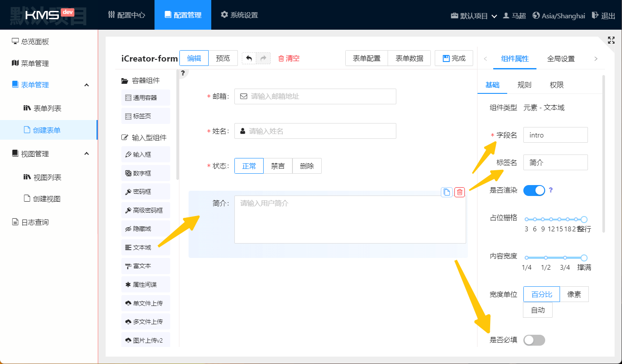Click the 完成 save button
Image resolution: width=622 pixels, height=364 pixels.
click(x=454, y=58)
